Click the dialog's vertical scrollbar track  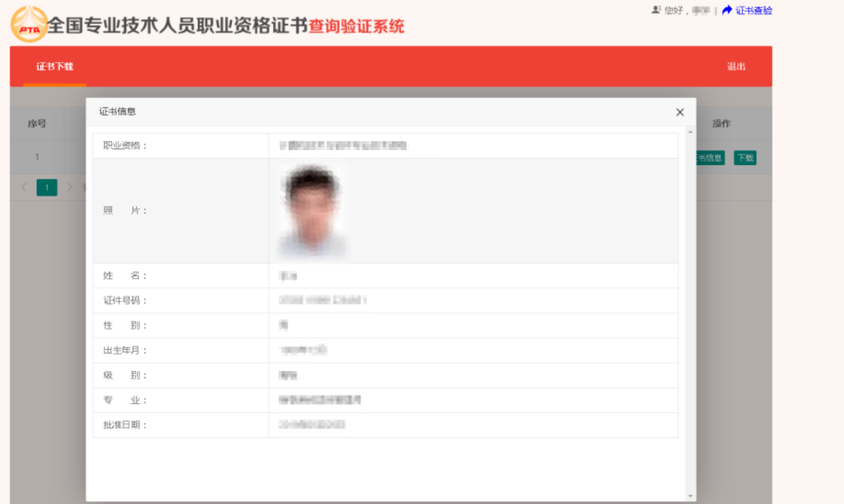point(690,309)
